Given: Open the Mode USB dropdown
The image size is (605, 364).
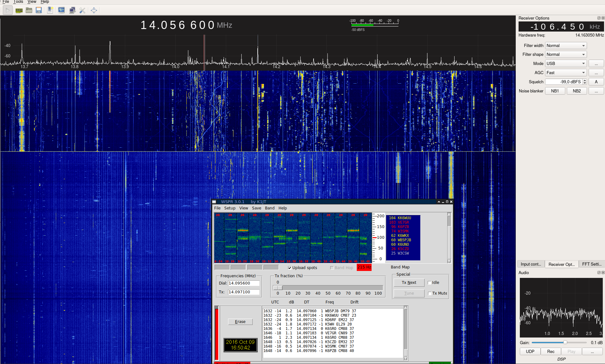Looking at the screenshot, I should tap(566, 64).
